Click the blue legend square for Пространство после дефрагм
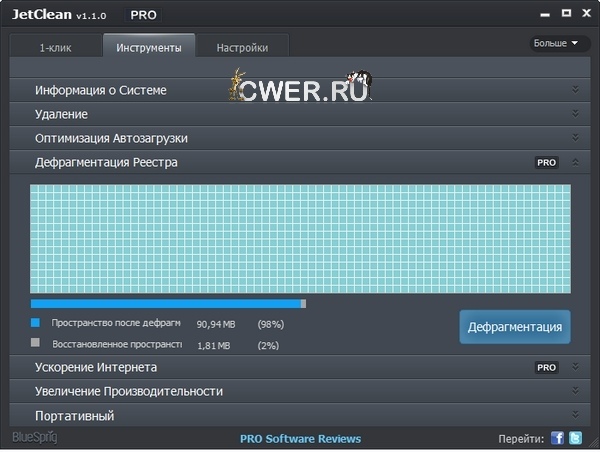Viewport: 600px width, 453px height. pos(35,323)
